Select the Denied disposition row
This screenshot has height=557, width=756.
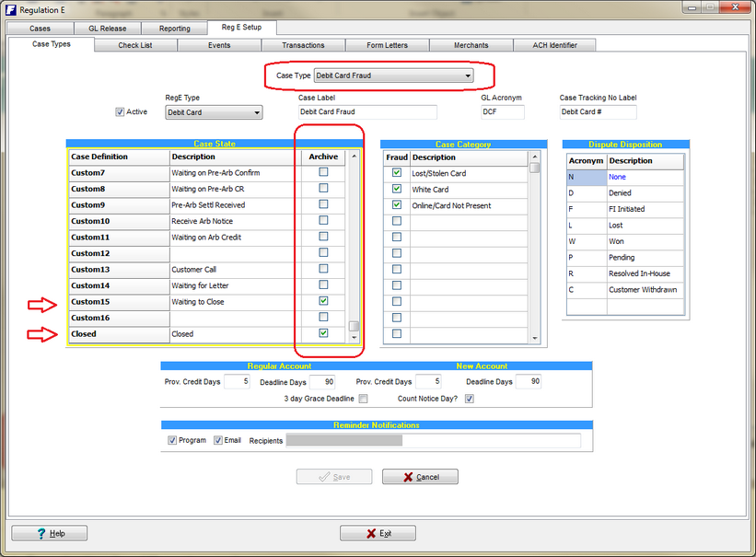point(625,193)
